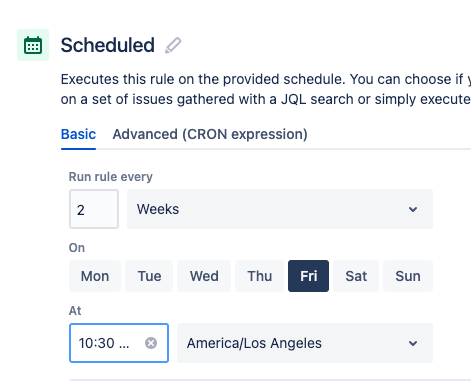Viewport: 471px width, 381px height.
Task: Click the Scheduled heading title
Action: [108, 45]
